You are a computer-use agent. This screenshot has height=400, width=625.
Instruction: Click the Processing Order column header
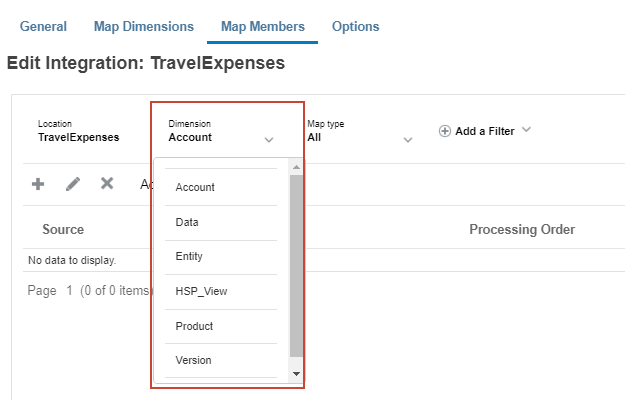(522, 230)
